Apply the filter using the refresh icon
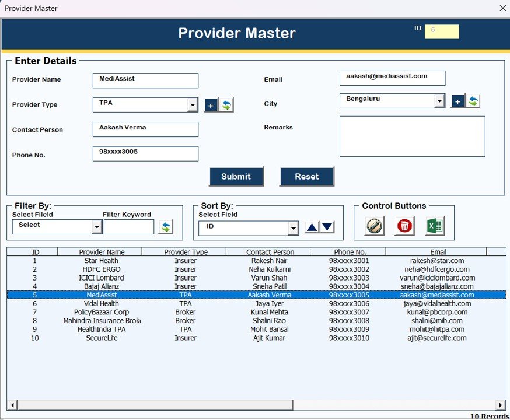The height and width of the screenshot is (420, 510). (x=166, y=227)
